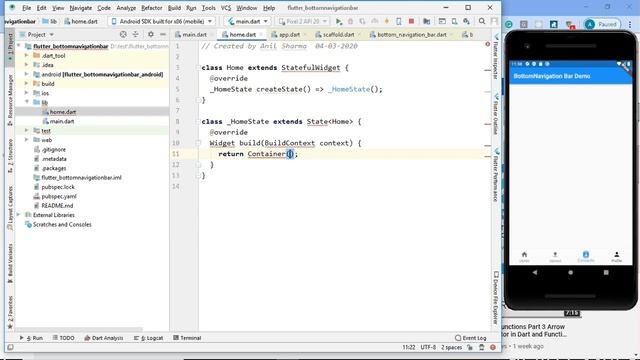Image resolution: width=640 pixels, height=360 pixels.
Task: Click the UTF-8 encoding in status bar
Action: click(428, 347)
